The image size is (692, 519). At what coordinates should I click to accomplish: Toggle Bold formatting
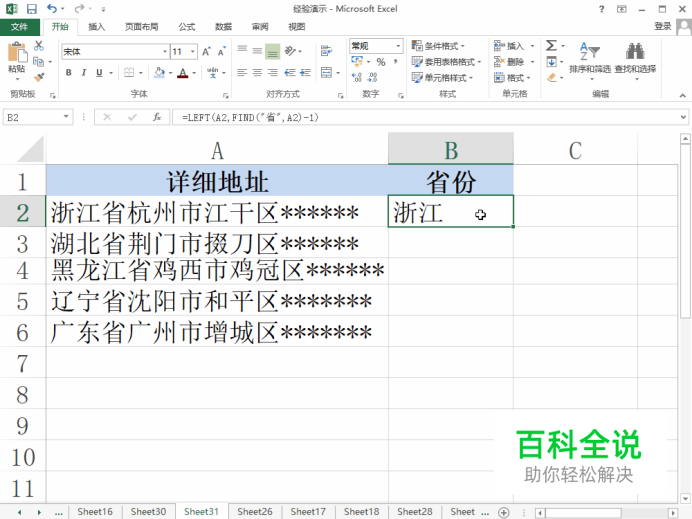pyautogui.click(x=68, y=72)
